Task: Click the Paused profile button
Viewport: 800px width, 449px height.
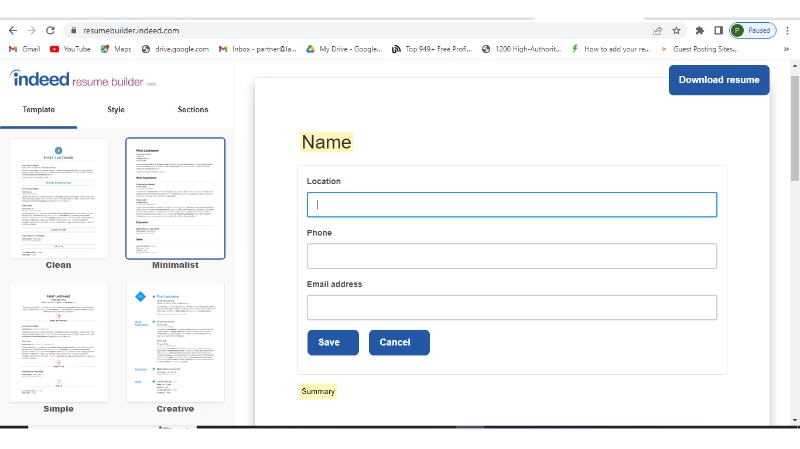Action: (752, 31)
